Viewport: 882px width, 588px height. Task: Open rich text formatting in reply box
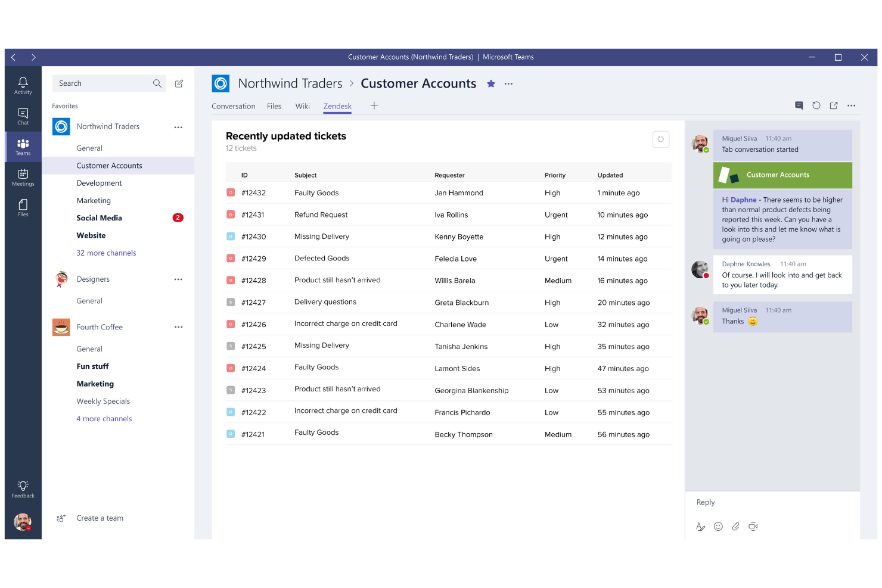(x=701, y=527)
